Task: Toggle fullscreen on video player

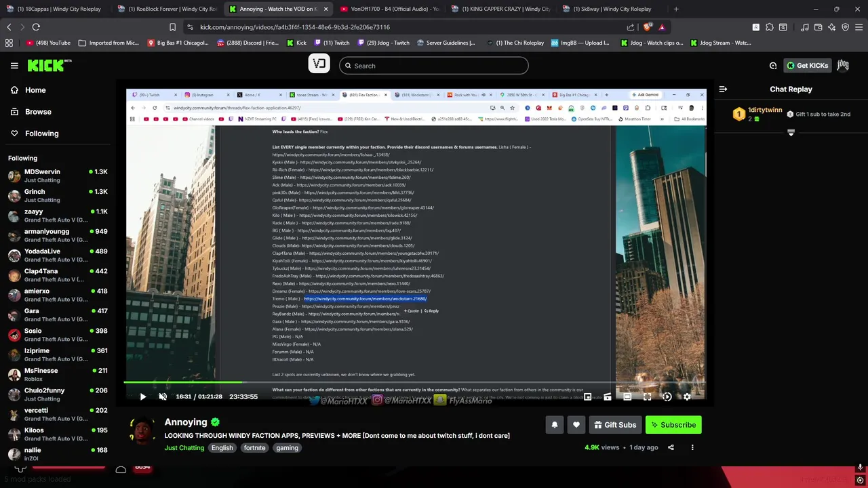Action: pyautogui.click(x=647, y=396)
